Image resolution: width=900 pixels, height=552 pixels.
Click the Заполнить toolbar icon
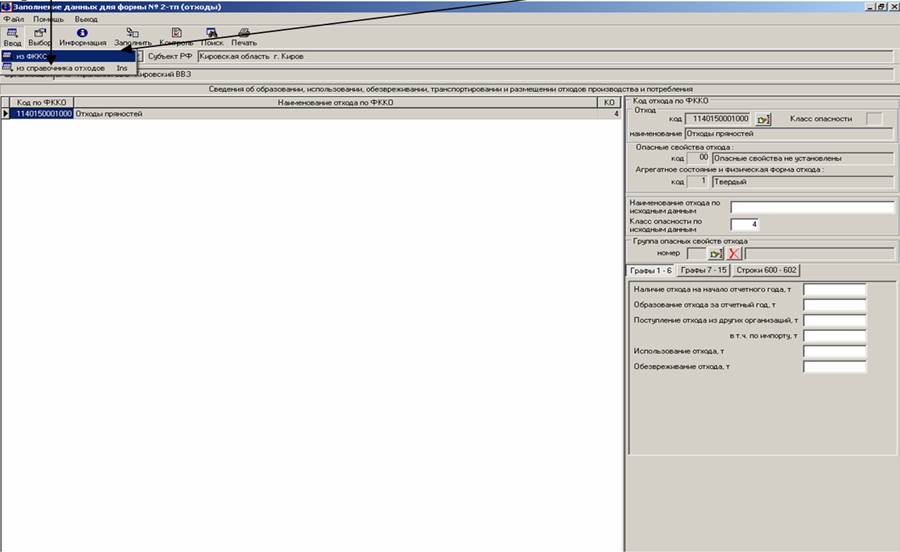click(132, 37)
